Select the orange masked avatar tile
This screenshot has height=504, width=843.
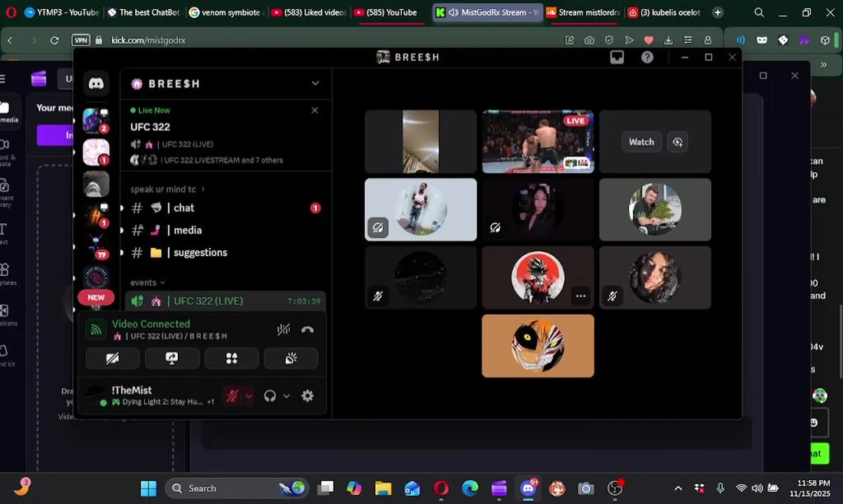(538, 346)
